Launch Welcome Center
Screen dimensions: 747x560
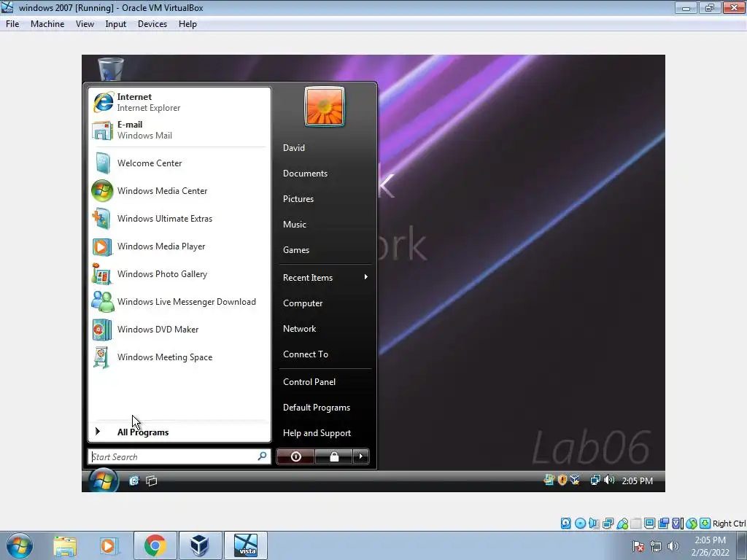(179, 163)
